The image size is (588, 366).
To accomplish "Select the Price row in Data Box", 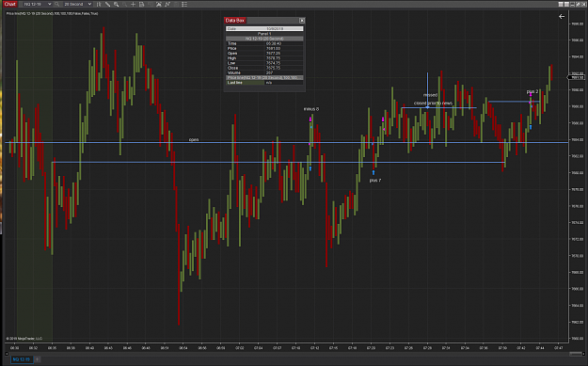I will point(264,48).
